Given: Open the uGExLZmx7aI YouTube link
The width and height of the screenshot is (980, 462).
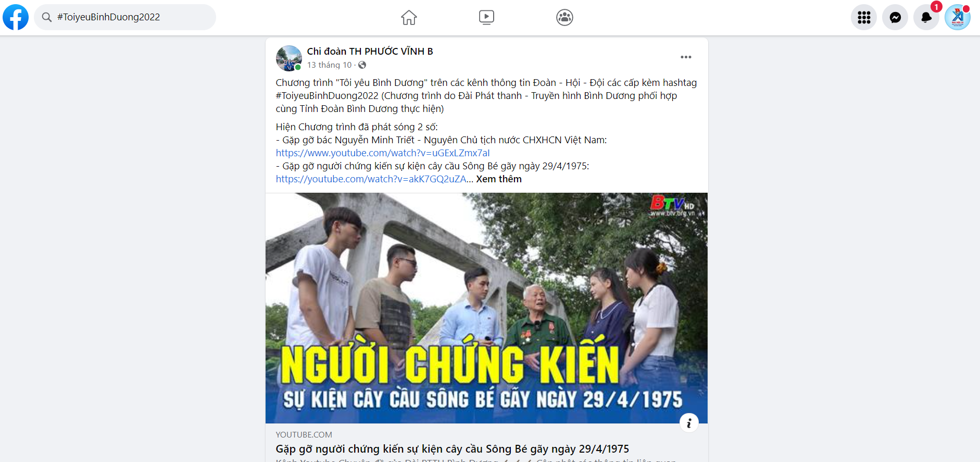Looking at the screenshot, I should (383, 153).
